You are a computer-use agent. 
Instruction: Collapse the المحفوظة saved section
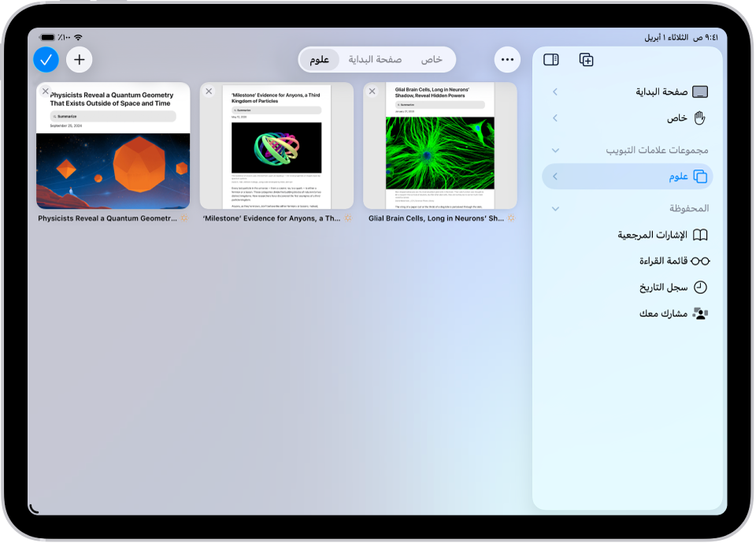pos(555,209)
